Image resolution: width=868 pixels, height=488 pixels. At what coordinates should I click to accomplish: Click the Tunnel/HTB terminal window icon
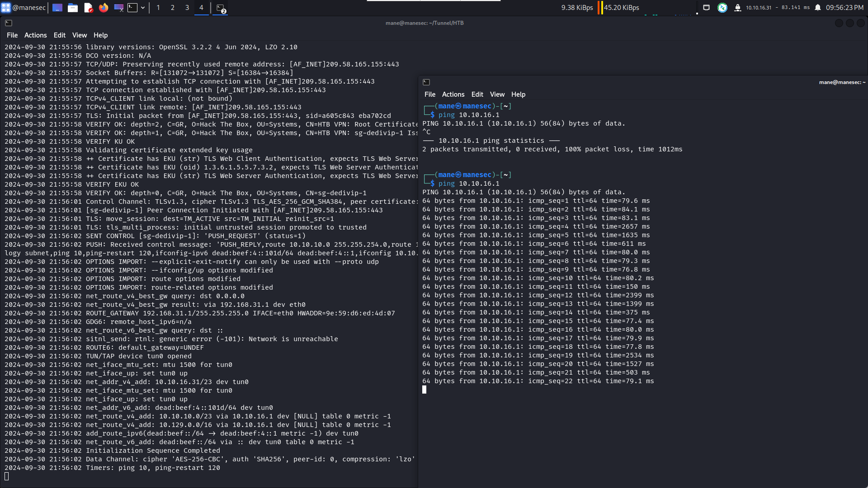click(x=9, y=23)
